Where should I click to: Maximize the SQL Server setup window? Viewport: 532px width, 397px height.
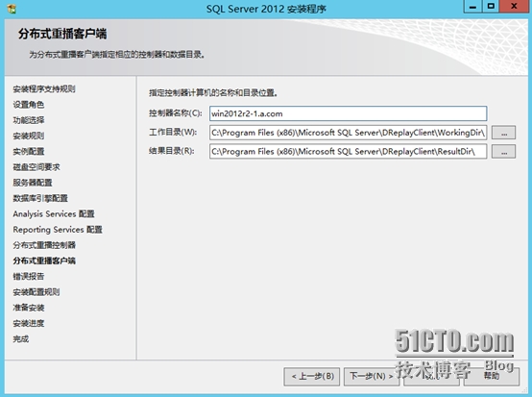[x=491, y=6]
